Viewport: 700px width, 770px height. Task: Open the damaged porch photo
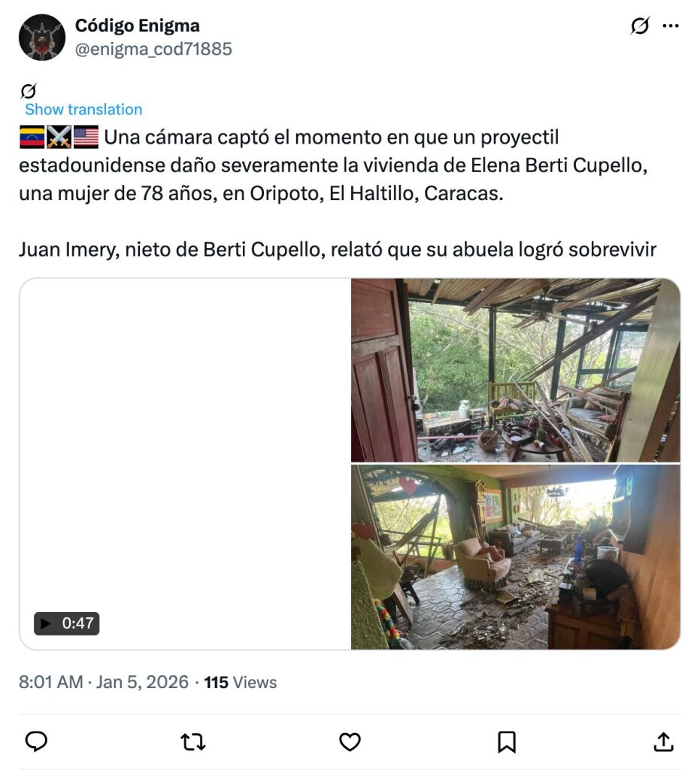point(516,370)
